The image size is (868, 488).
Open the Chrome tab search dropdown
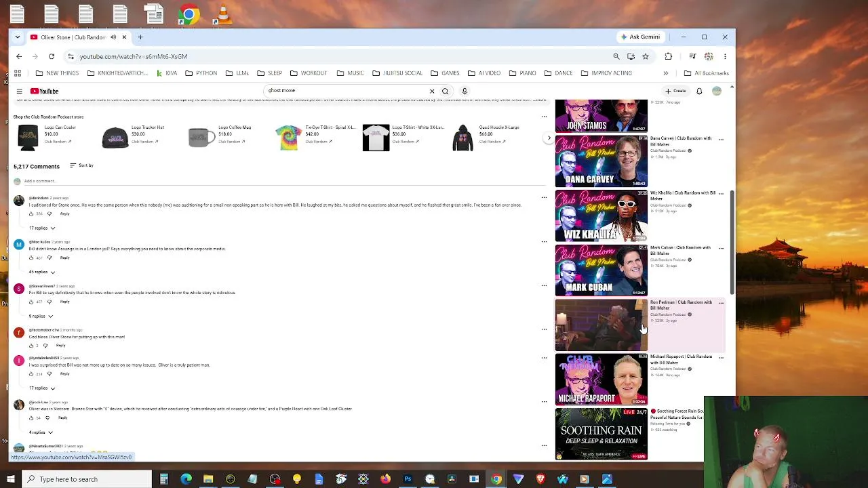point(18,37)
